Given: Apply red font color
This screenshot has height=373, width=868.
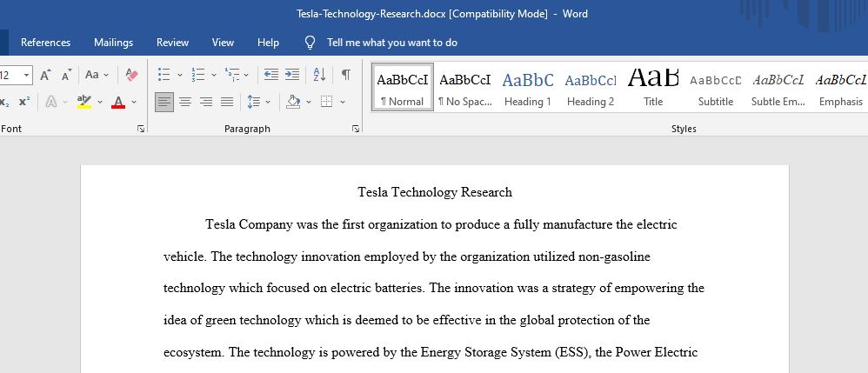Looking at the screenshot, I should coord(118,102).
